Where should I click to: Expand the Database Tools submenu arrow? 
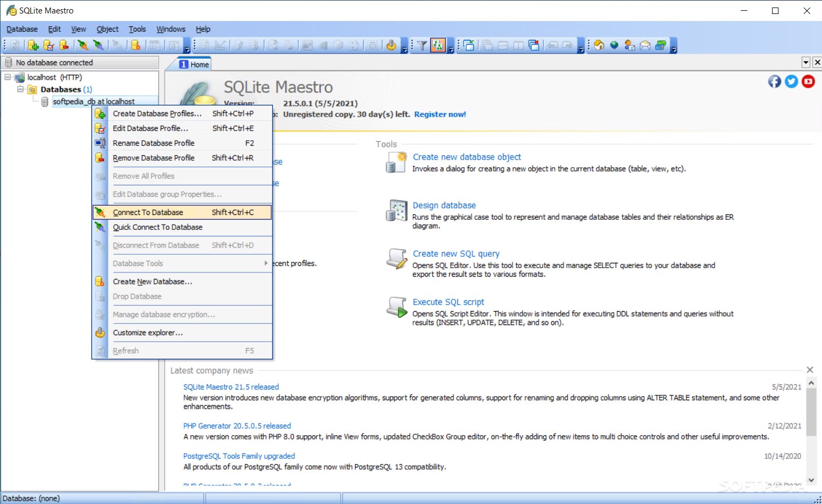coord(266,263)
